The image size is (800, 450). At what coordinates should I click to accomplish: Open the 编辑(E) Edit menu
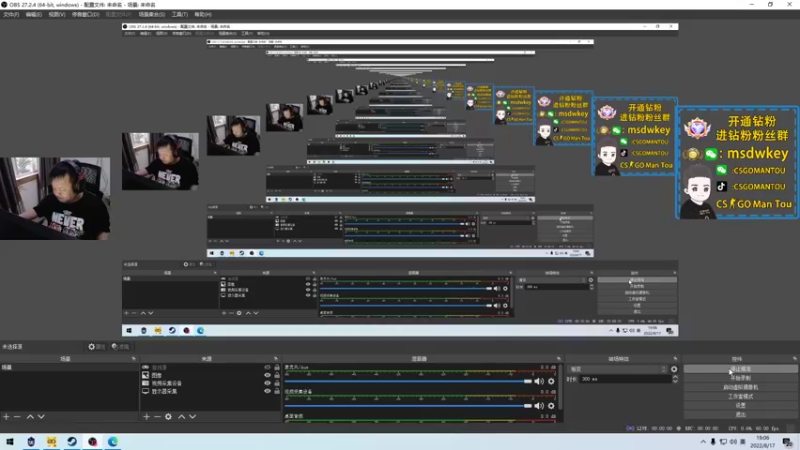[x=34, y=14]
